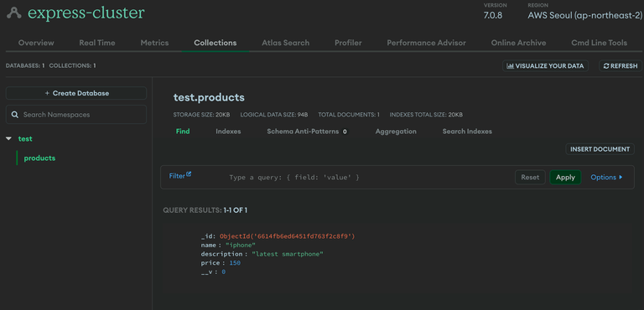
Task: Open the Performance Advisor tab
Action: [x=426, y=43]
